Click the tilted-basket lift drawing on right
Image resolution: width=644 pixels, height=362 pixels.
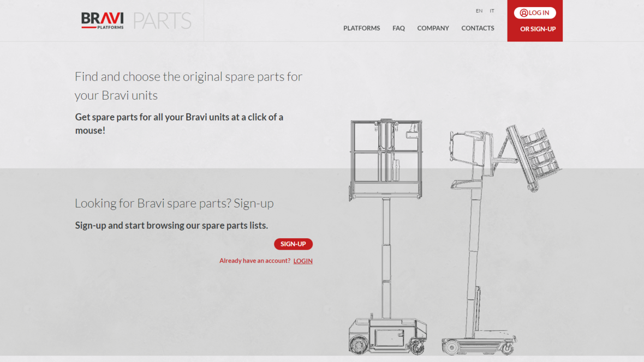coord(501,240)
